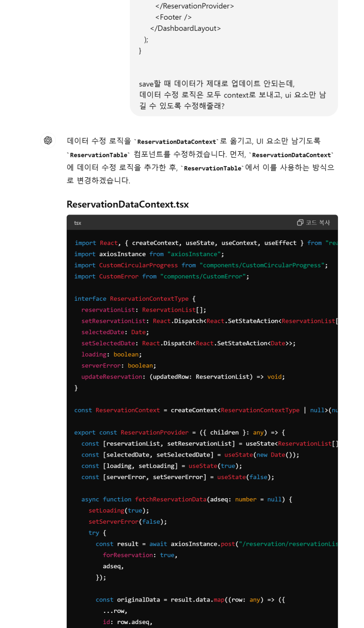
Task: Click the '<Footer />' text in user message
Action: 173,17
